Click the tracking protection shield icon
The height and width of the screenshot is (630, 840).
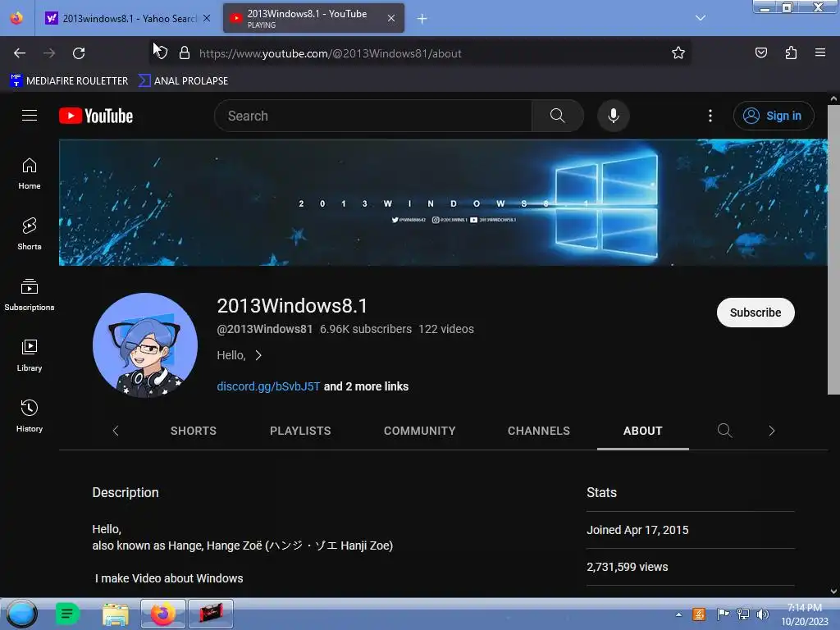[x=162, y=53]
